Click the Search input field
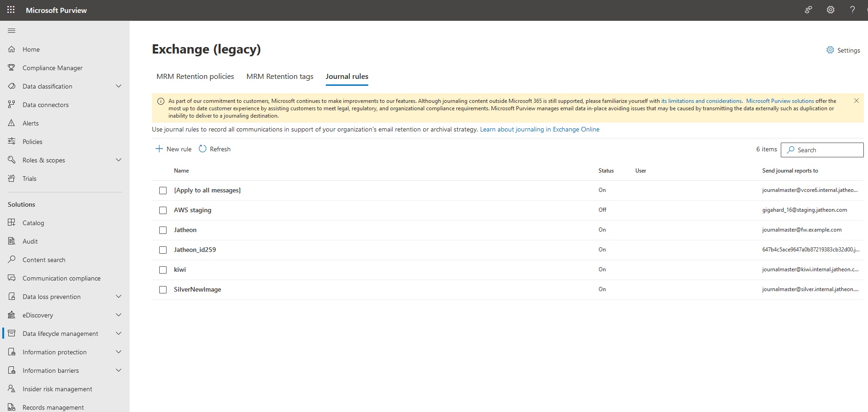Screen dimensions: 868x412 coord(822,150)
